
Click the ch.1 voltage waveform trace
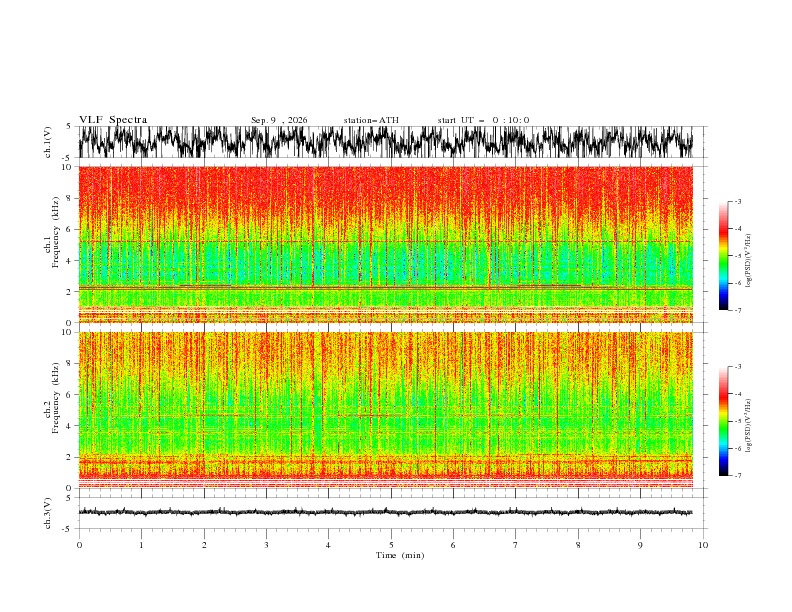pos(386,142)
